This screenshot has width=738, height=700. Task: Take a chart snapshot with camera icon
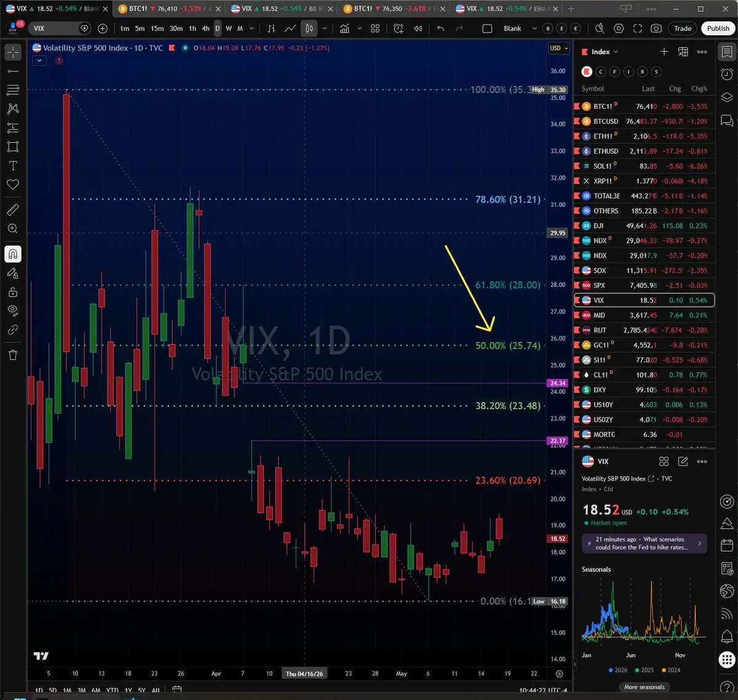(x=657, y=28)
